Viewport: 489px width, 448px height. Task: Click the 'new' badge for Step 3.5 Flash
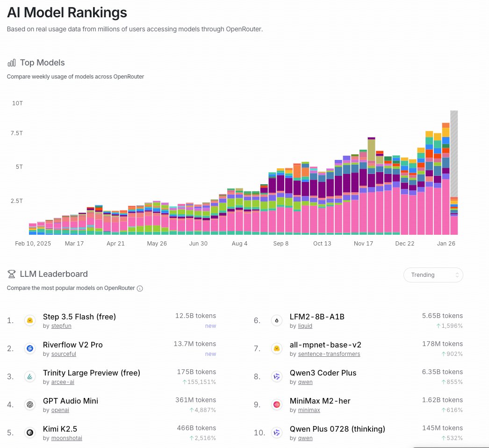(210, 325)
